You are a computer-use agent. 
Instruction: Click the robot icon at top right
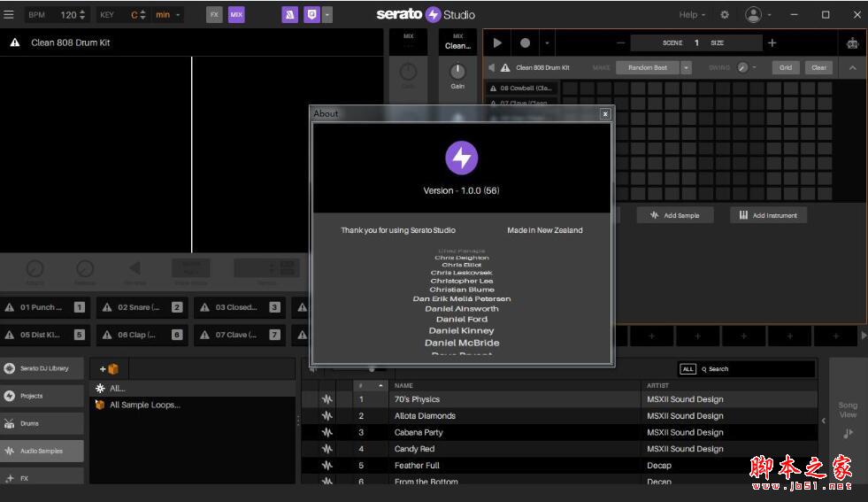click(852, 43)
